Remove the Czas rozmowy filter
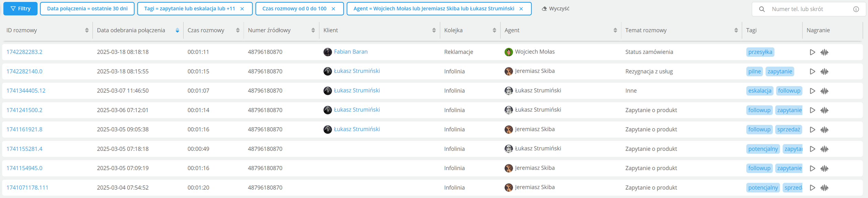The image size is (868, 198). tap(333, 9)
